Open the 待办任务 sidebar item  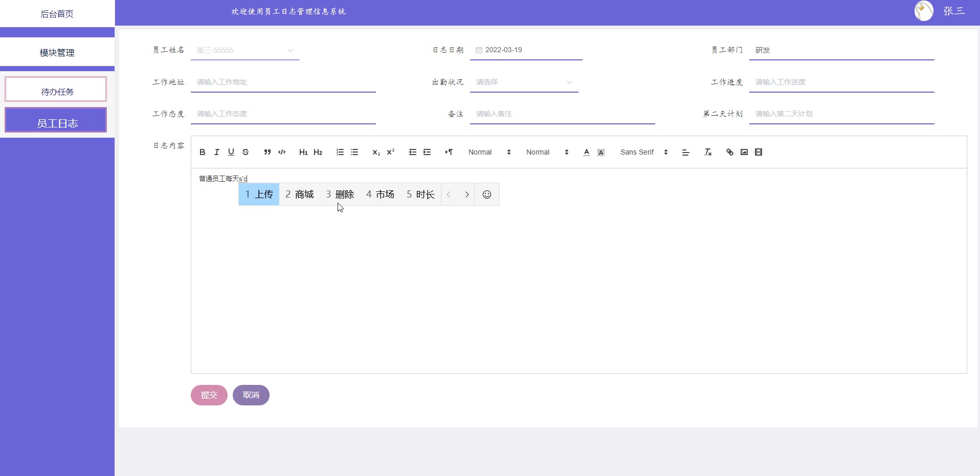(56, 90)
